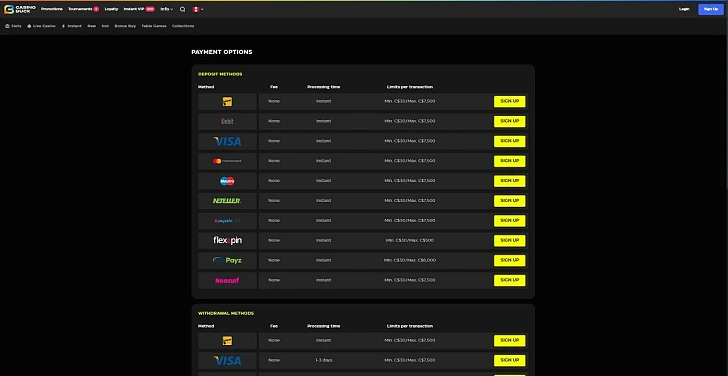Click the Mastercard logo in deposit methods
Screen dimensions: 728x376
[227, 161]
